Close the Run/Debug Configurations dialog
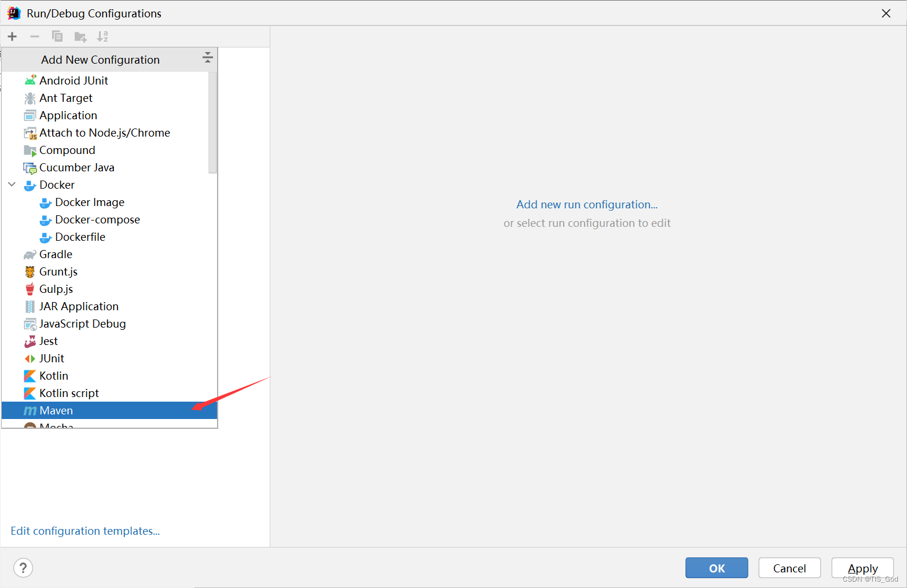 point(886,13)
